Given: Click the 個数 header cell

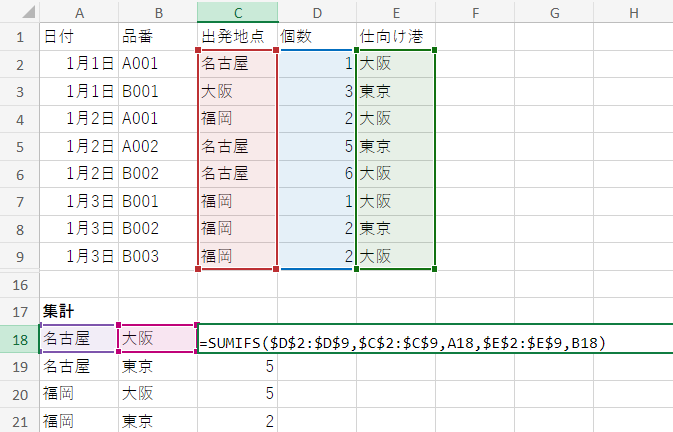Looking at the screenshot, I should (x=317, y=37).
